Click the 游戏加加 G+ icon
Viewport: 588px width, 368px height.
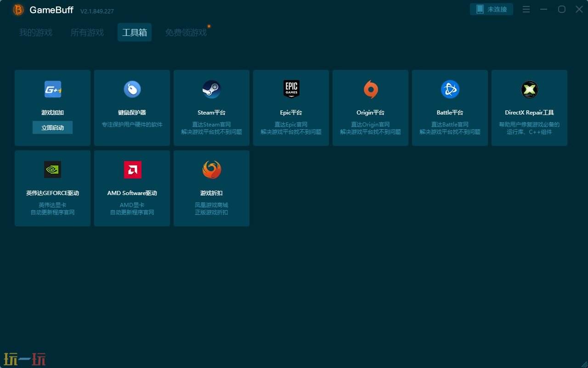pos(53,89)
